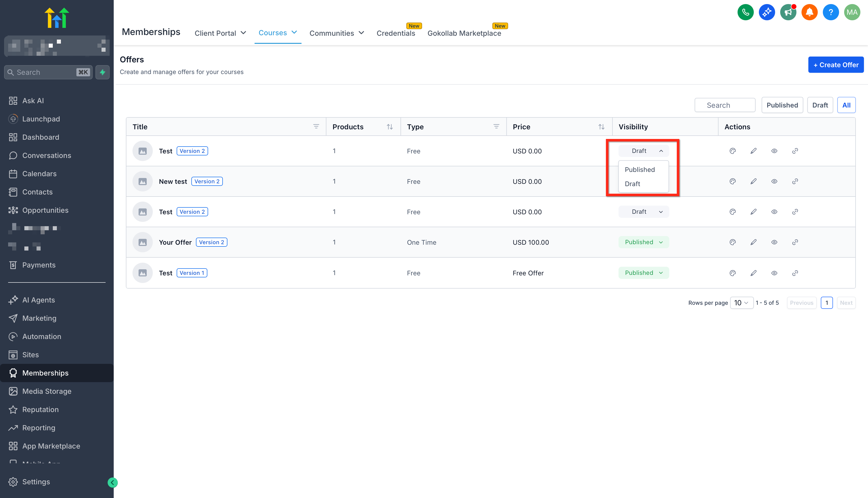
Task: Click the megaphone announcements icon
Action: tap(788, 13)
